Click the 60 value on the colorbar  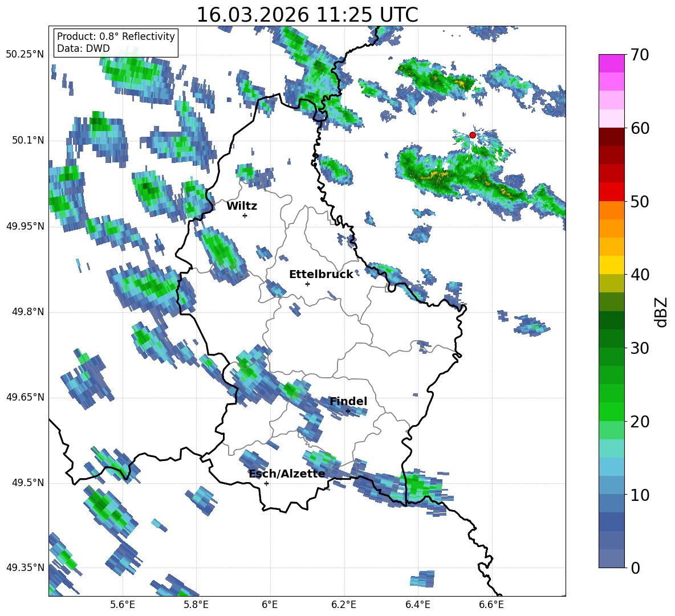[x=640, y=128]
